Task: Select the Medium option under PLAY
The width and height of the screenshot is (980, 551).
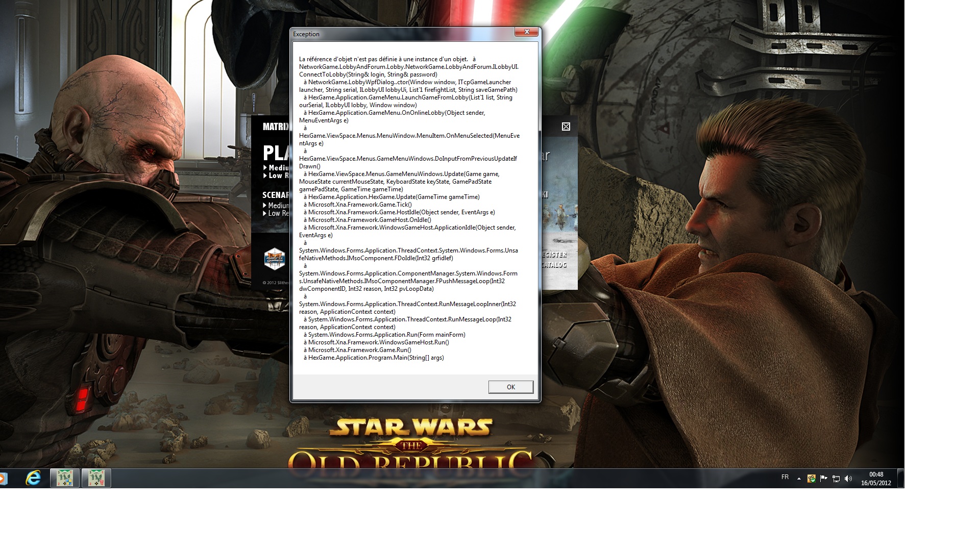Action: point(276,168)
